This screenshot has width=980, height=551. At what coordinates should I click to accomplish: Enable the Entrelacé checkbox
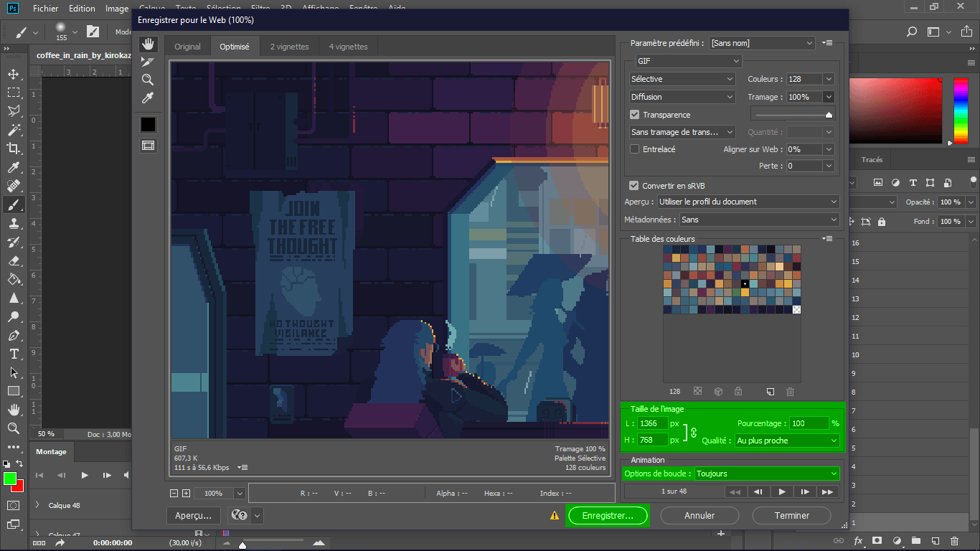coord(635,149)
